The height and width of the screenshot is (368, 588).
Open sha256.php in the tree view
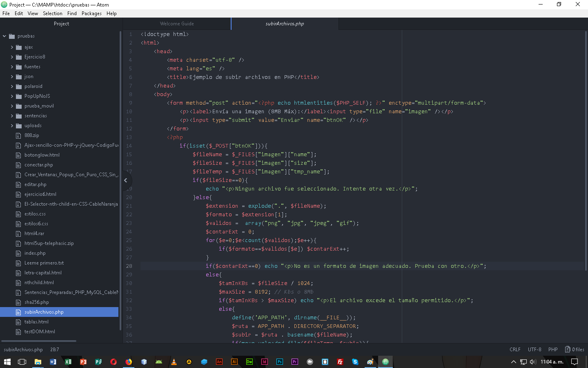point(37,302)
